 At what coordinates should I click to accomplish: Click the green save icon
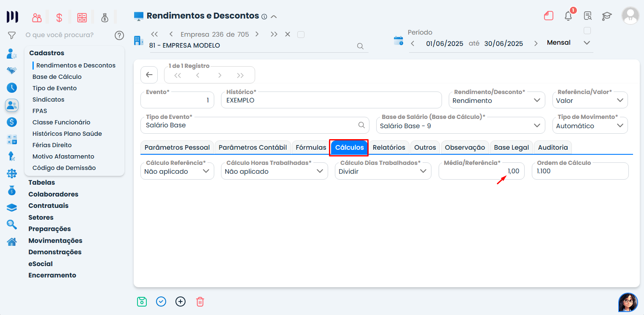click(x=142, y=302)
